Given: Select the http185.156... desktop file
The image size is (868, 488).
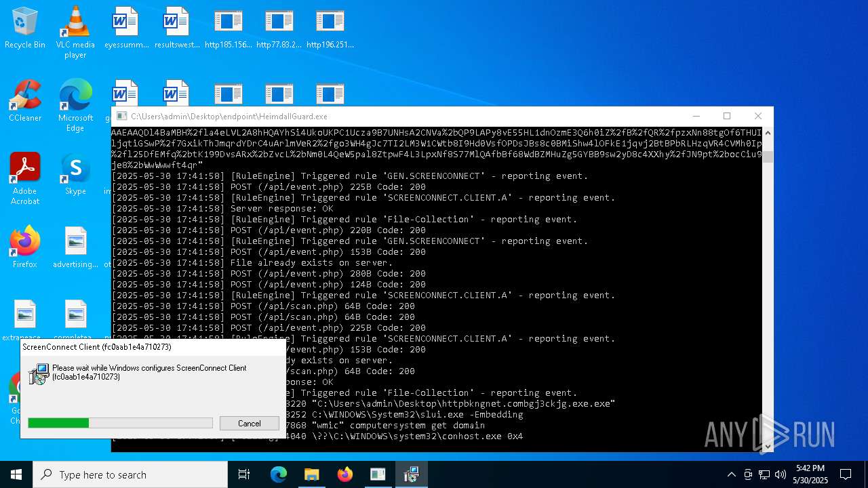Looking at the screenshot, I should pyautogui.click(x=228, y=28).
